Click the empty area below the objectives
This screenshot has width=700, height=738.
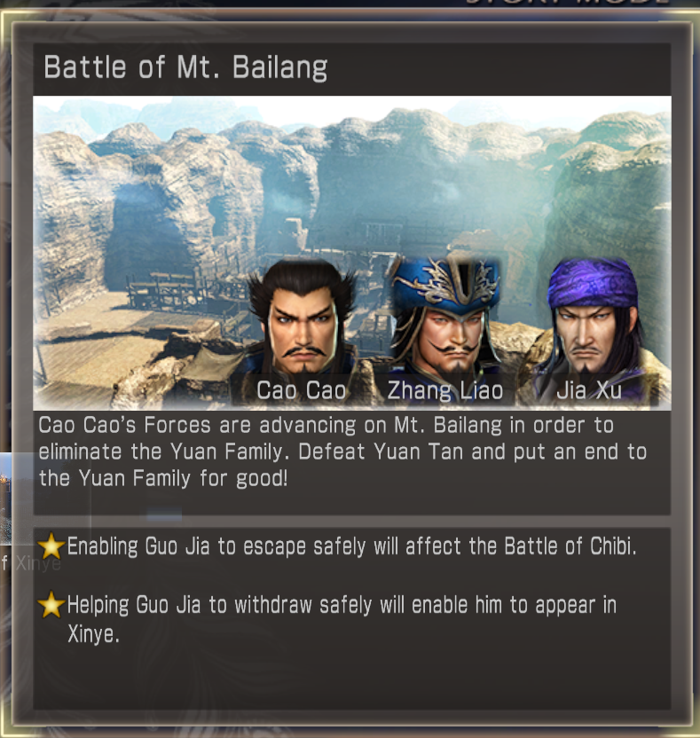351,678
